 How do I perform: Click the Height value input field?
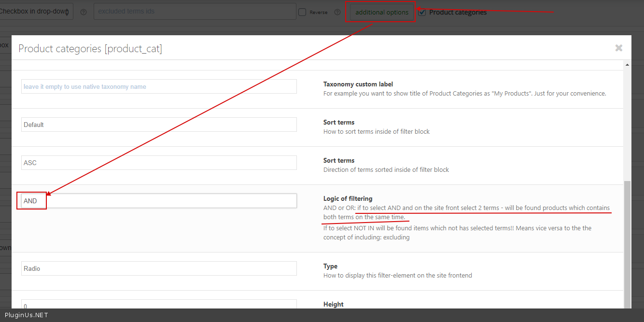click(x=159, y=305)
